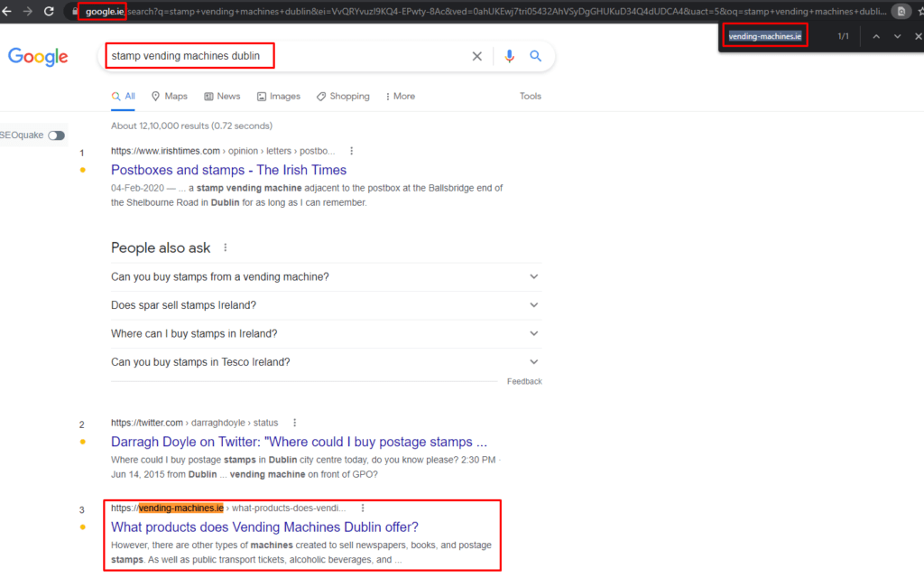The height and width of the screenshot is (578, 924).
Task: Open Darragh Doyle on Twitter result link
Action: pos(300,442)
